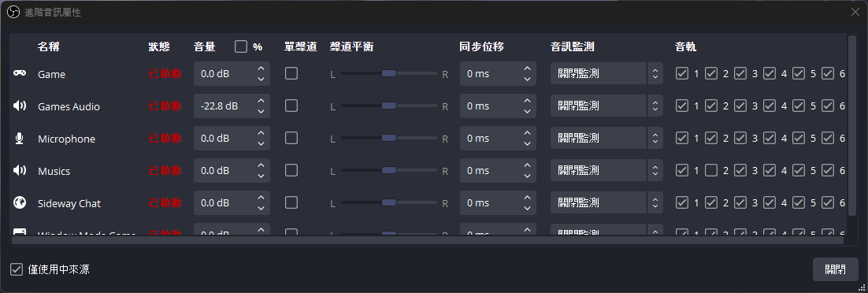Click the 同步位移 column header
868x293 pixels.
pyautogui.click(x=481, y=46)
